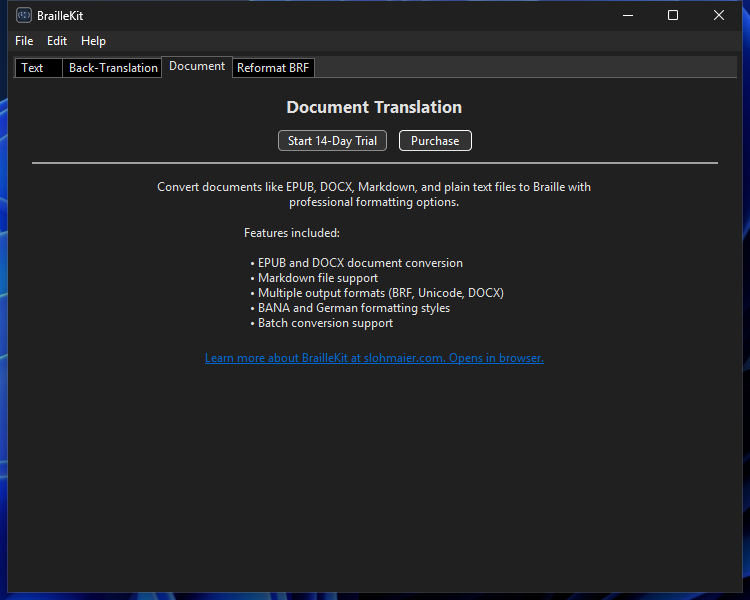Click the Document Translation heading
750x600 pixels.
[x=374, y=107]
